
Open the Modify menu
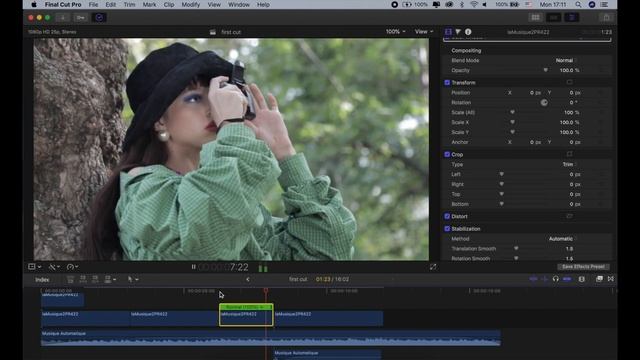click(x=191, y=4)
